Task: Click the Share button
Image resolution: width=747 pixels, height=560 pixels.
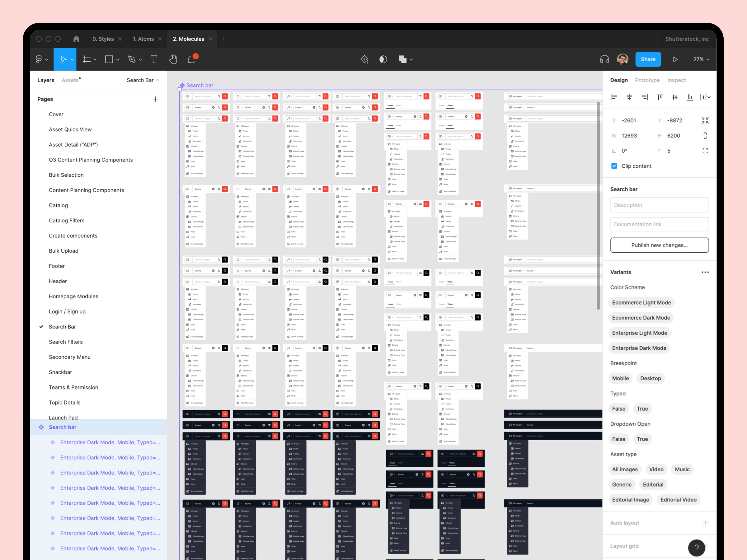Action: tap(648, 59)
